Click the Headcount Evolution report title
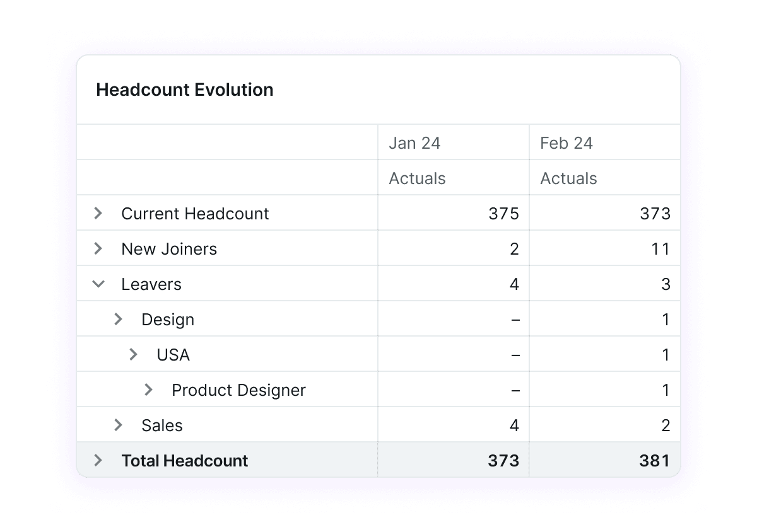This screenshot has width=757, height=532. point(184,90)
